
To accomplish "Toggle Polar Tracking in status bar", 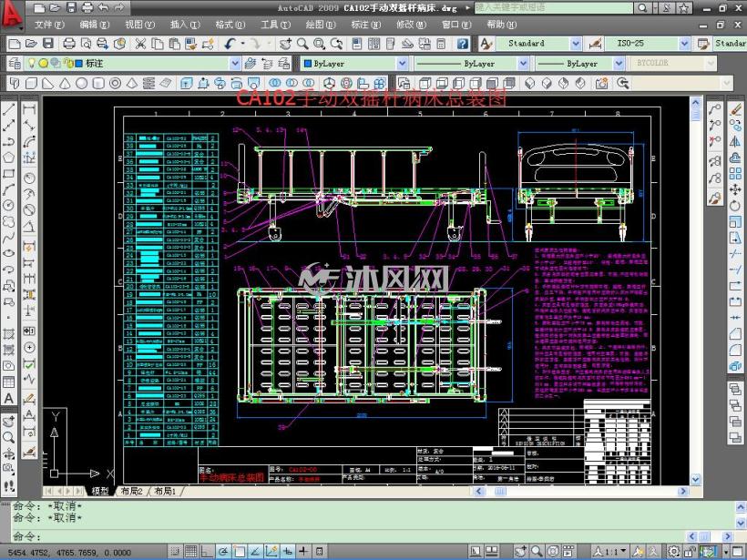I will click(223, 552).
